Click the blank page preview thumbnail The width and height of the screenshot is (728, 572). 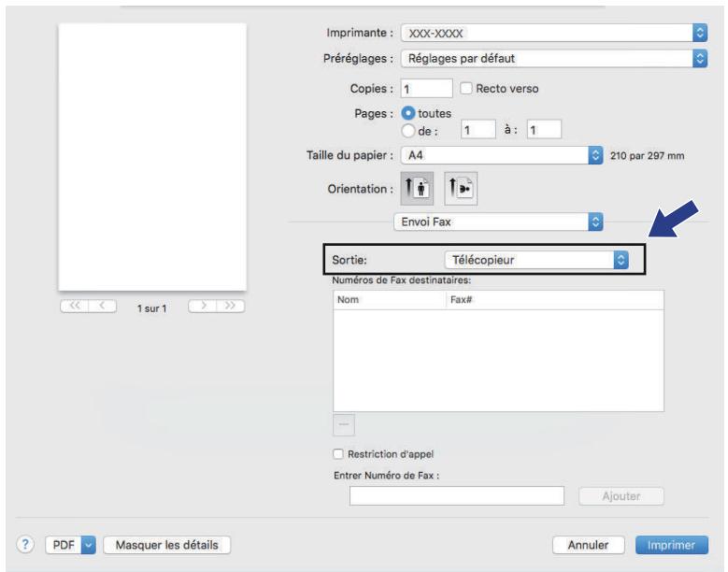tap(152, 157)
